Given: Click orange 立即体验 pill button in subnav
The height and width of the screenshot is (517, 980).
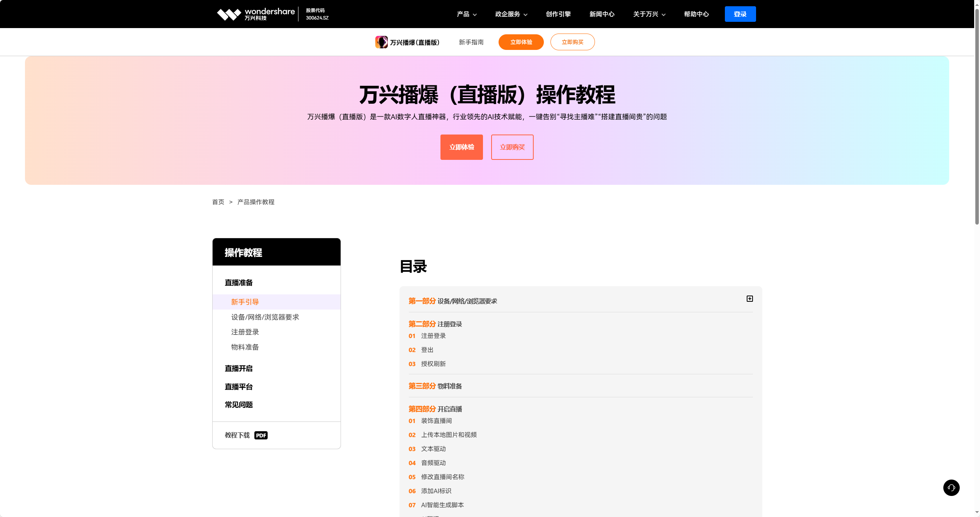Looking at the screenshot, I should pyautogui.click(x=521, y=42).
